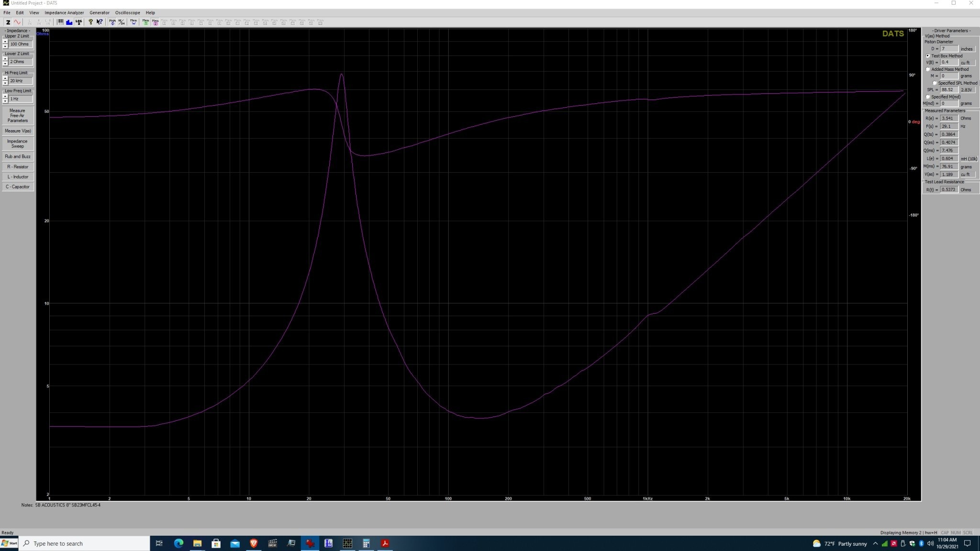Image resolution: width=980 pixels, height=551 pixels.
Task: Switch to the sine wave generator icon
Action: (x=17, y=22)
